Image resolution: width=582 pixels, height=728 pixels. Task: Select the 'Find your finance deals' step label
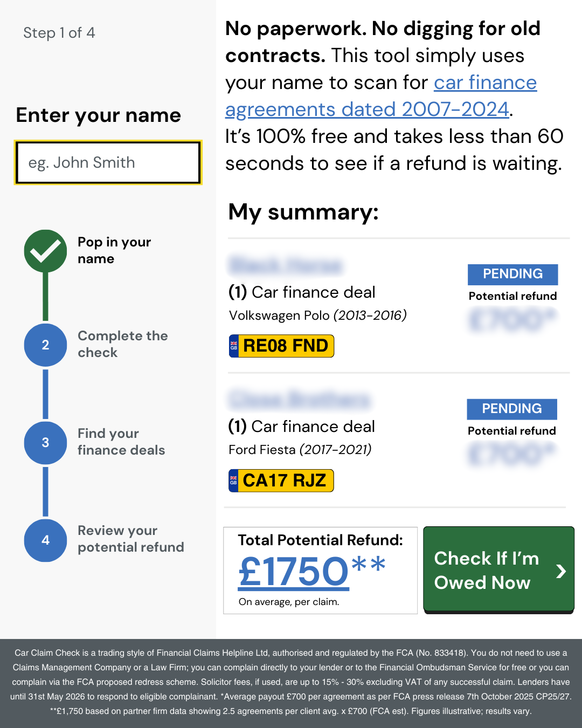[121, 442]
